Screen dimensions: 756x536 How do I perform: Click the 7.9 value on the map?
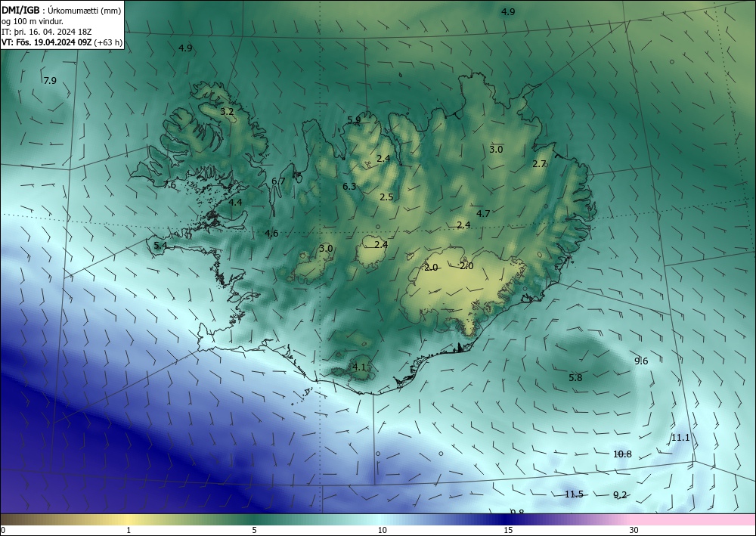tap(50, 80)
